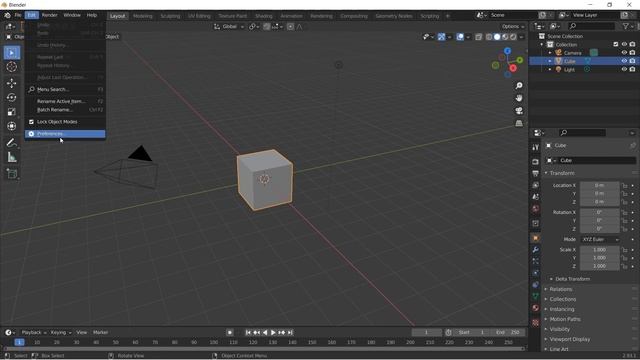Expand the Delta Transform section
Screen dimensions: 640x360
pyautogui.click(x=572, y=279)
